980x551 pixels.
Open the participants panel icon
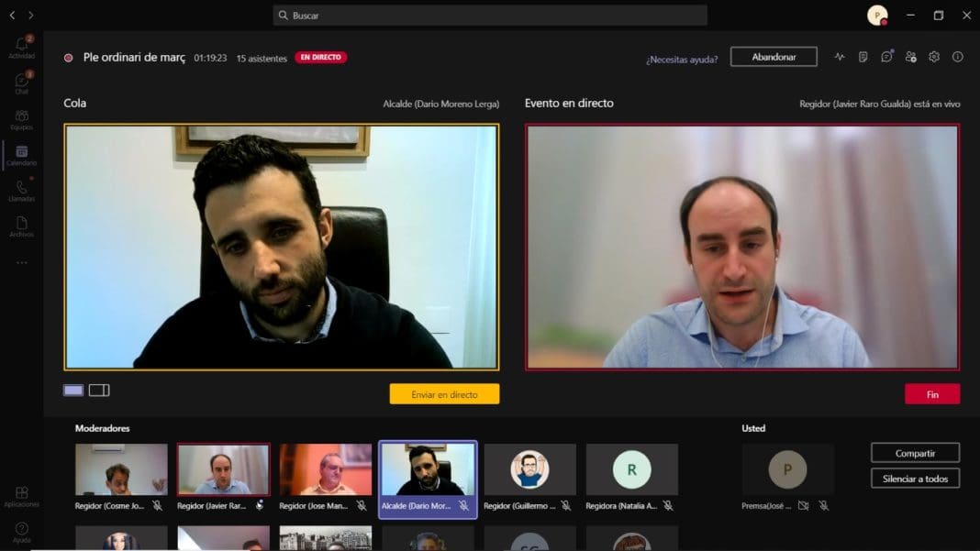coord(910,57)
